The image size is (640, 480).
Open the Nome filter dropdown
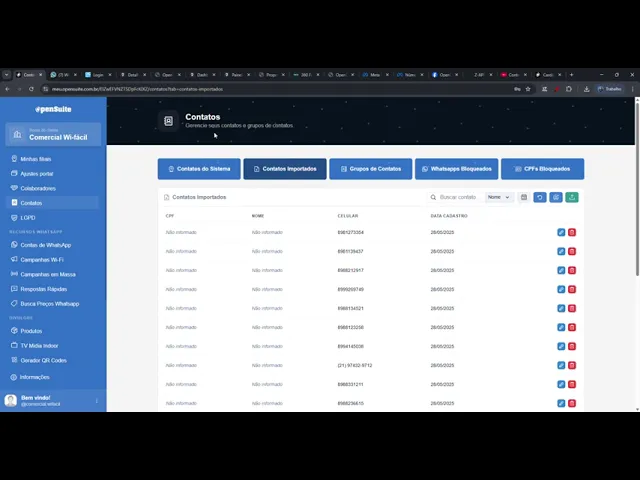click(498, 197)
